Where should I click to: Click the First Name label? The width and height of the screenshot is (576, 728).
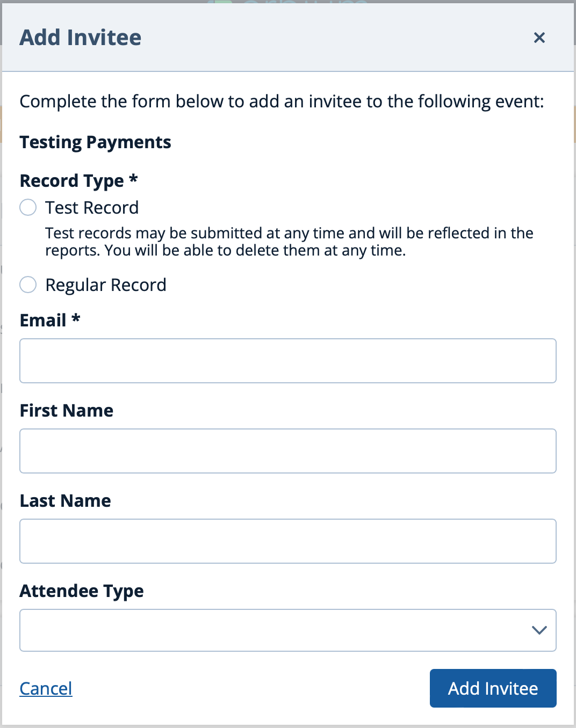[x=67, y=411]
